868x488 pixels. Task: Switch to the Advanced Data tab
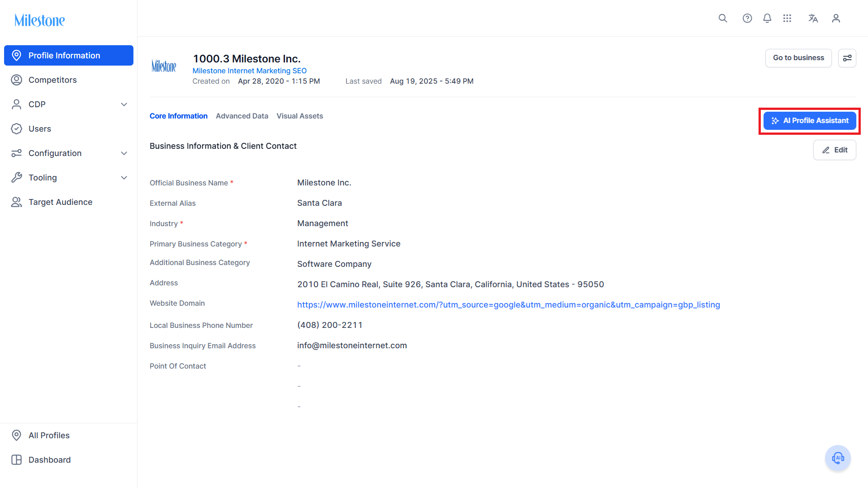[x=242, y=116]
